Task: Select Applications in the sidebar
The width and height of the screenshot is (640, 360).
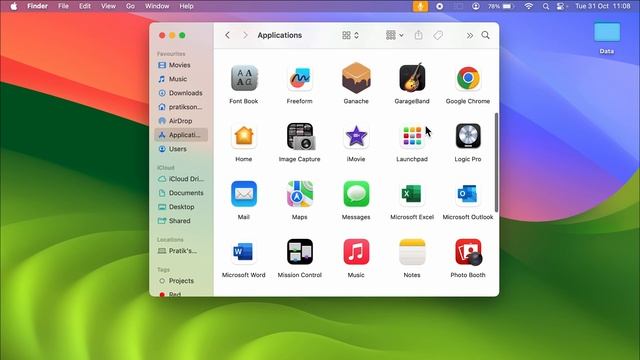Action: (181, 135)
